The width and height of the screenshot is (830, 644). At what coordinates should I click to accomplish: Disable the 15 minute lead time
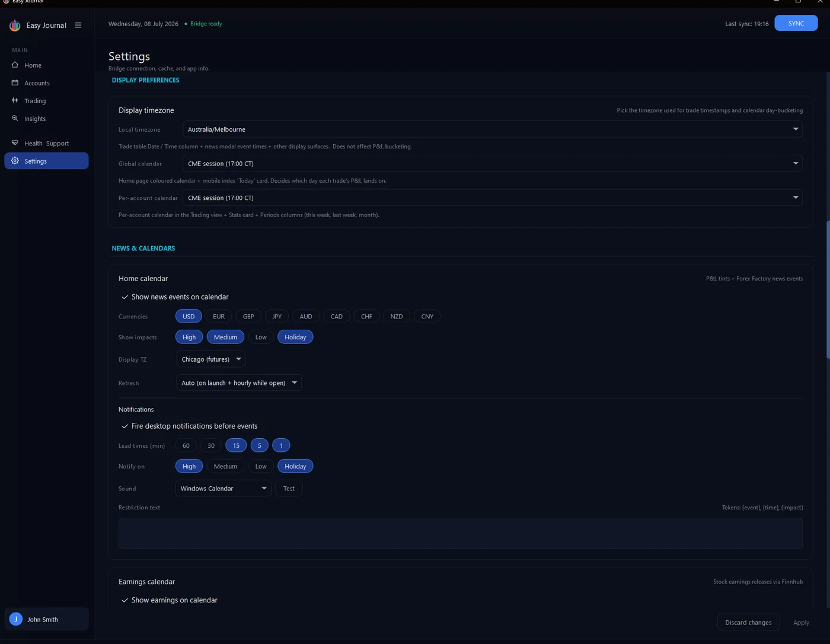tap(236, 445)
